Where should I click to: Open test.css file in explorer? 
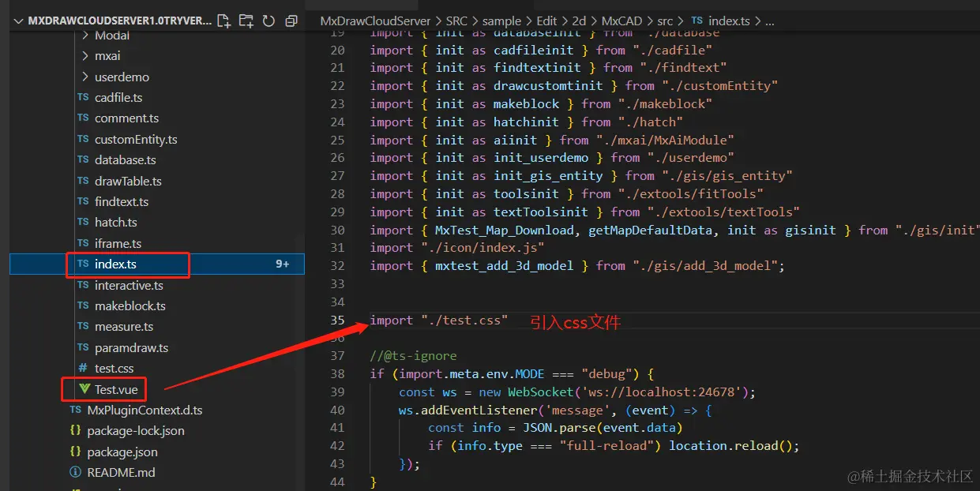click(115, 369)
